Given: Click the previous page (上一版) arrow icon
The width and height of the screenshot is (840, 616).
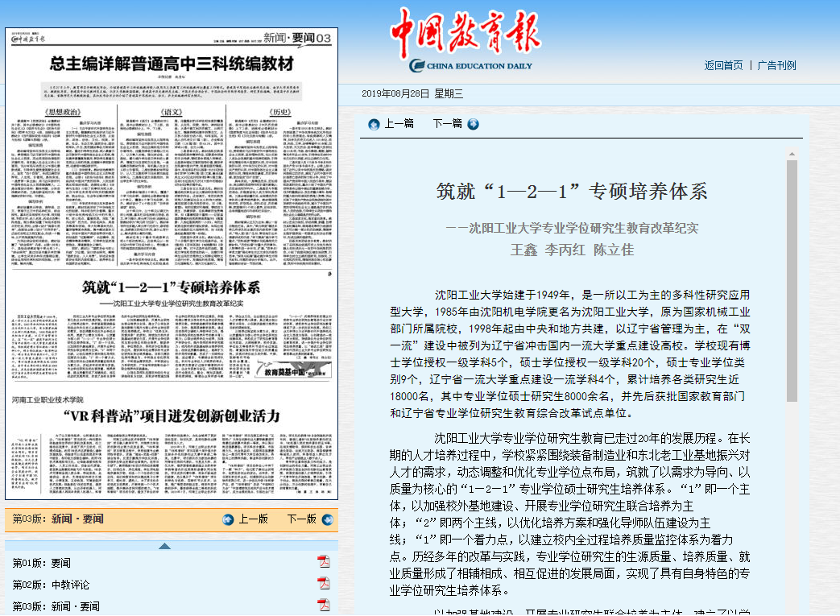Looking at the screenshot, I should click(x=228, y=519).
